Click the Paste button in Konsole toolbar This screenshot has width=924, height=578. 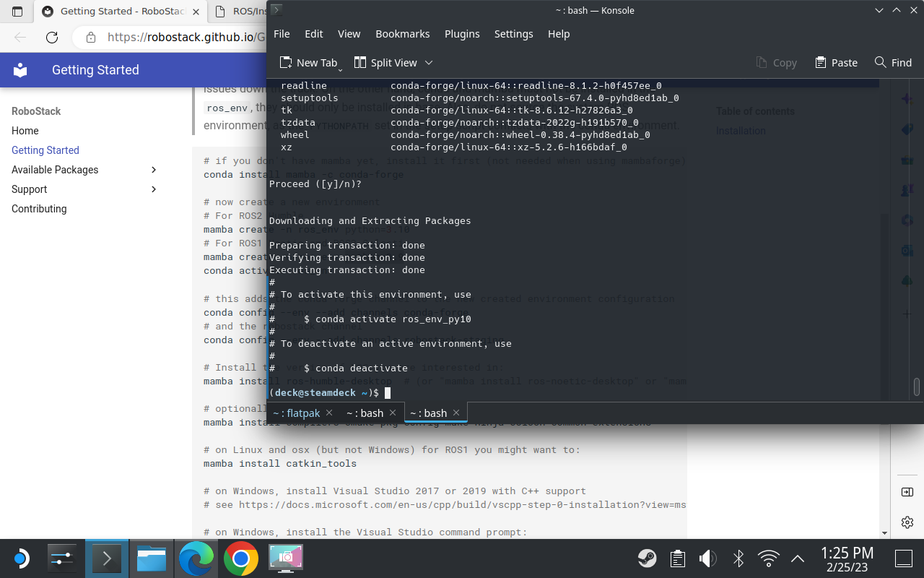pos(836,63)
